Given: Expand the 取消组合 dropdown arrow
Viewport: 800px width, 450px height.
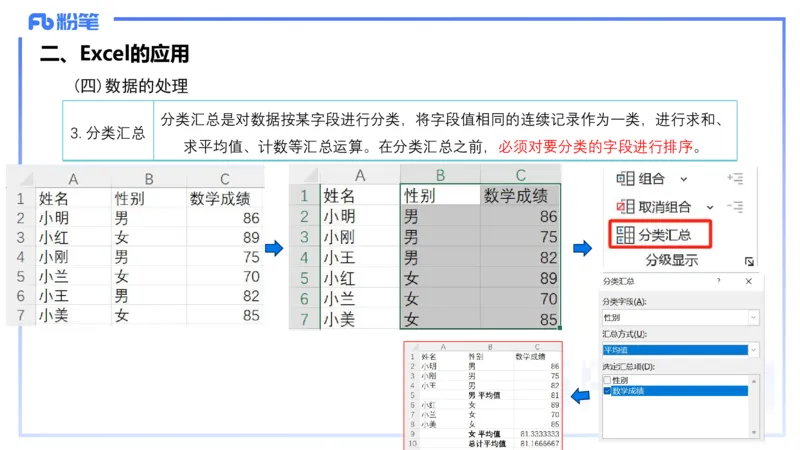Looking at the screenshot, I should point(710,207).
